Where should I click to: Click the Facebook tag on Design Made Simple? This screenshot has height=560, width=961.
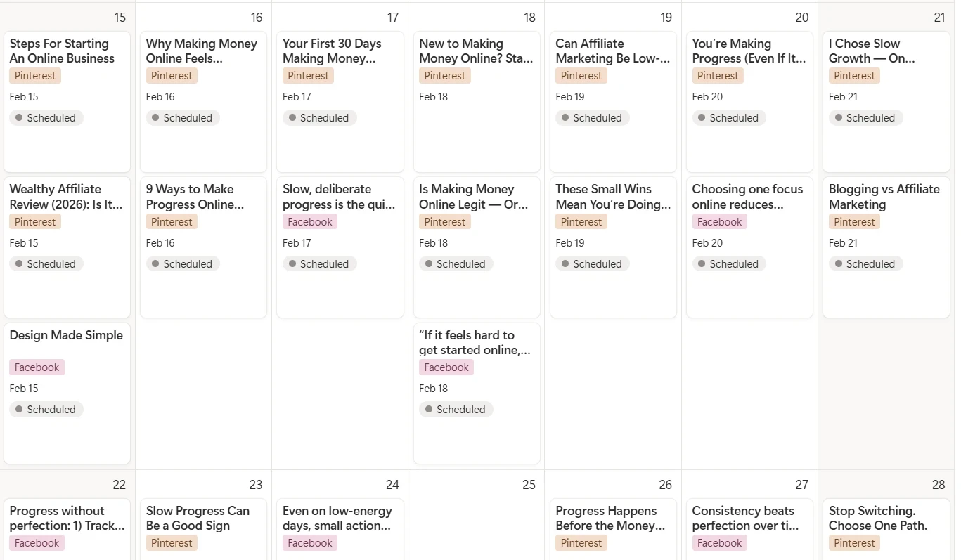click(x=37, y=367)
